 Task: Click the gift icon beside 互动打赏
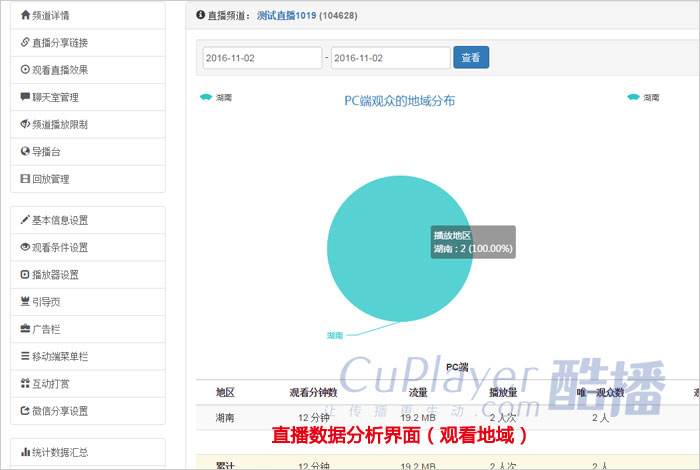point(25,383)
